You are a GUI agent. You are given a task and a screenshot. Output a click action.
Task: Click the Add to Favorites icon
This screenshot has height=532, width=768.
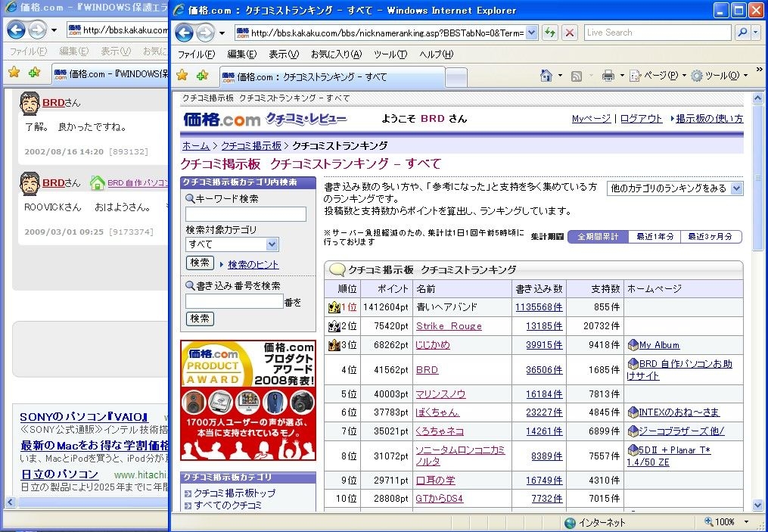(x=202, y=76)
